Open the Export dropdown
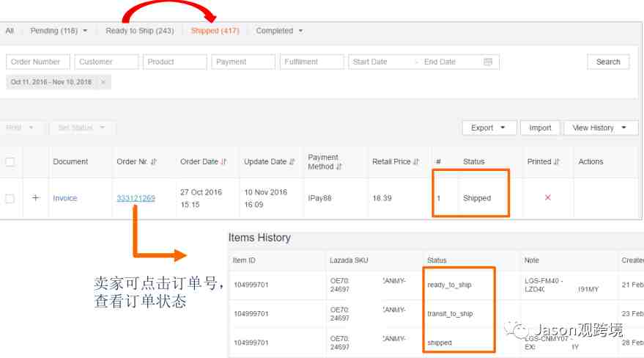This screenshot has height=358, width=644. click(489, 128)
